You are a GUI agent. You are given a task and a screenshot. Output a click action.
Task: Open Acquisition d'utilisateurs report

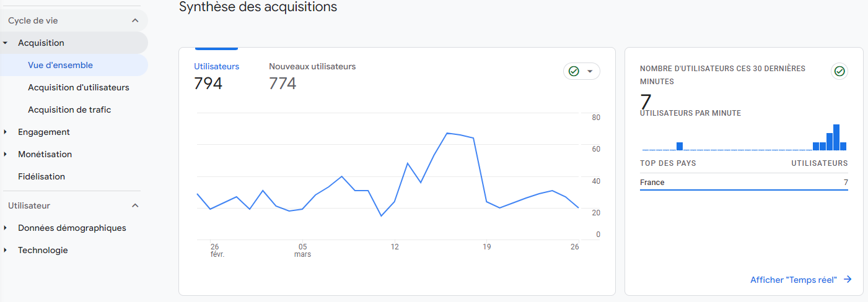(78, 87)
